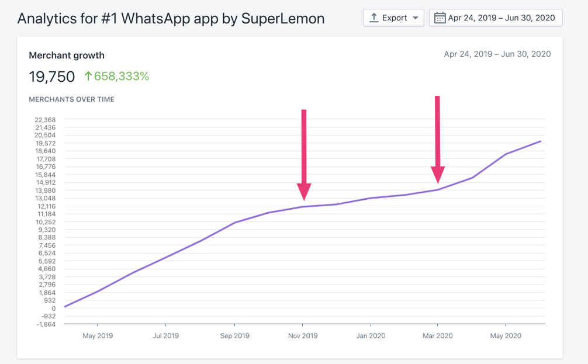Click the line point at Mar 2020
This screenshot has width=588, height=364.
tap(437, 190)
